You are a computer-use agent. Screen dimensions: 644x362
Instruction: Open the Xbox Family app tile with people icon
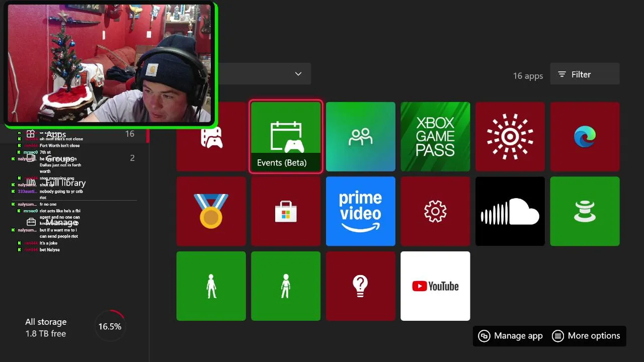point(361,137)
